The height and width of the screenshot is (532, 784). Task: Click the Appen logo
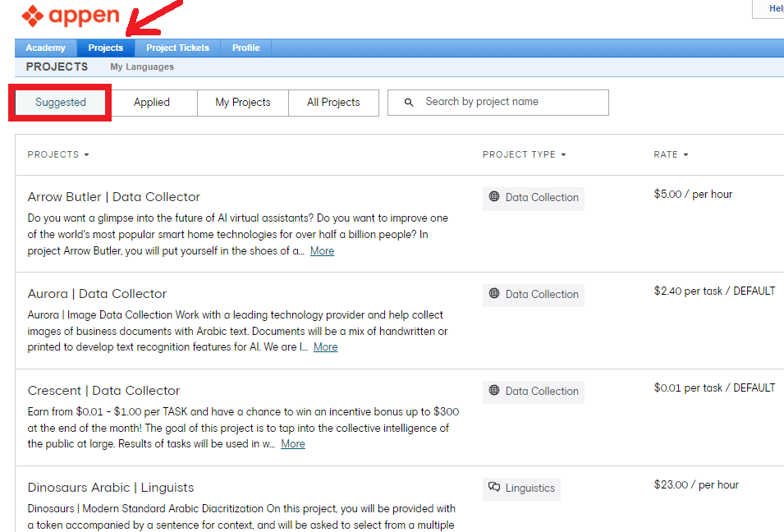71,16
